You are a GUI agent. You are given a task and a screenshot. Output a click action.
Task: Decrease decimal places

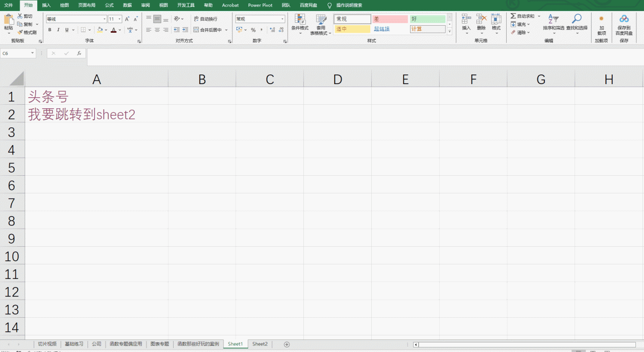coord(281,30)
